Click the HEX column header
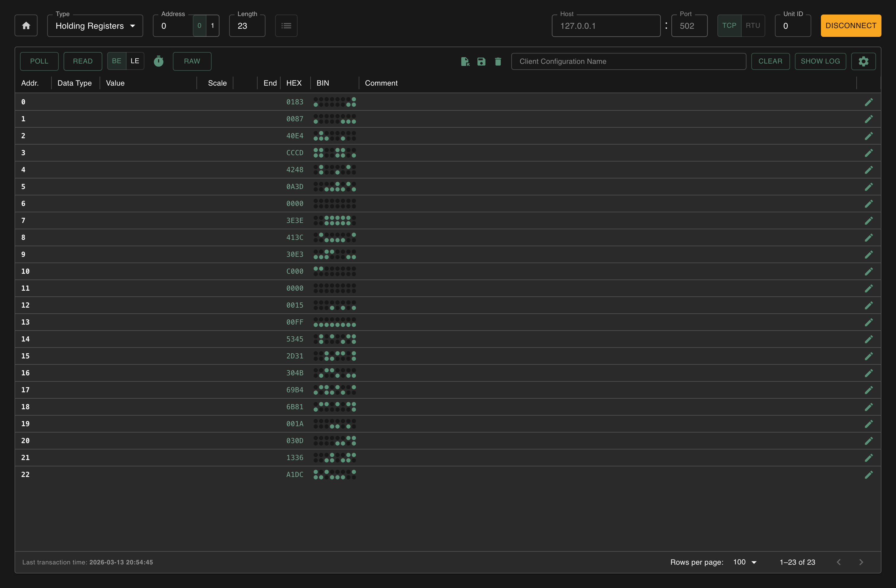This screenshot has width=896, height=588. coord(294,83)
